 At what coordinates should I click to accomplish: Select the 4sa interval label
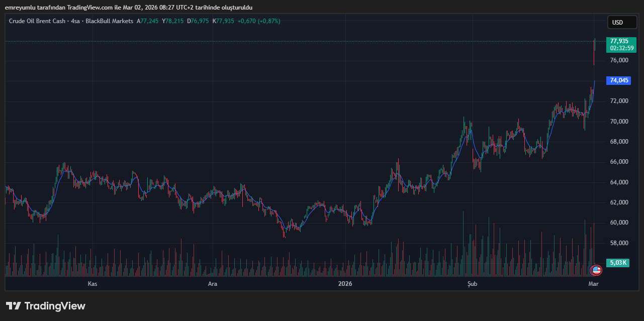pyautogui.click(x=75, y=21)
